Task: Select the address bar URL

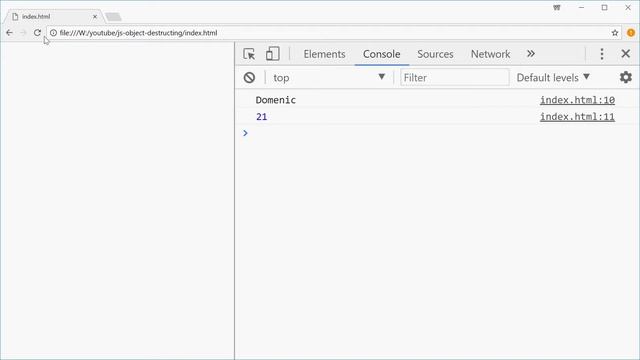Action: coord(138,33)
